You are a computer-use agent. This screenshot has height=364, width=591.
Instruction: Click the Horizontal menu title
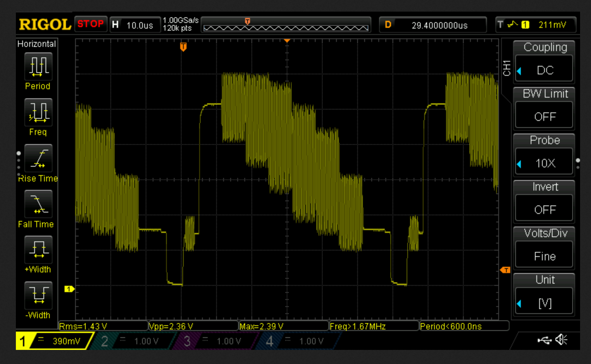pyautogui.click(x=37, y=44)
